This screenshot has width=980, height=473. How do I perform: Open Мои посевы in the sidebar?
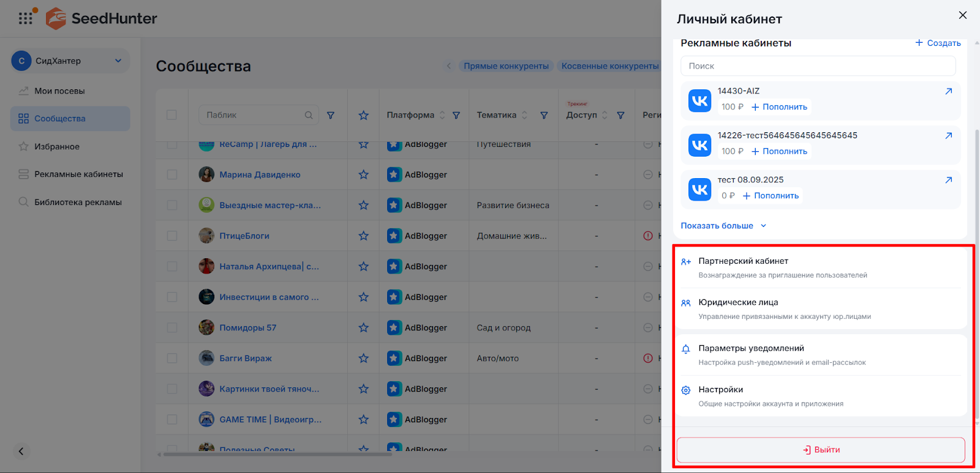pyautogui.click(x=59, y=91)
